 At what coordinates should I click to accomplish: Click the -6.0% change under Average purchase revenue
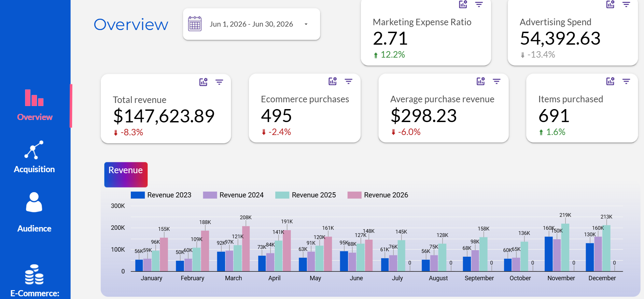point(406,132)
